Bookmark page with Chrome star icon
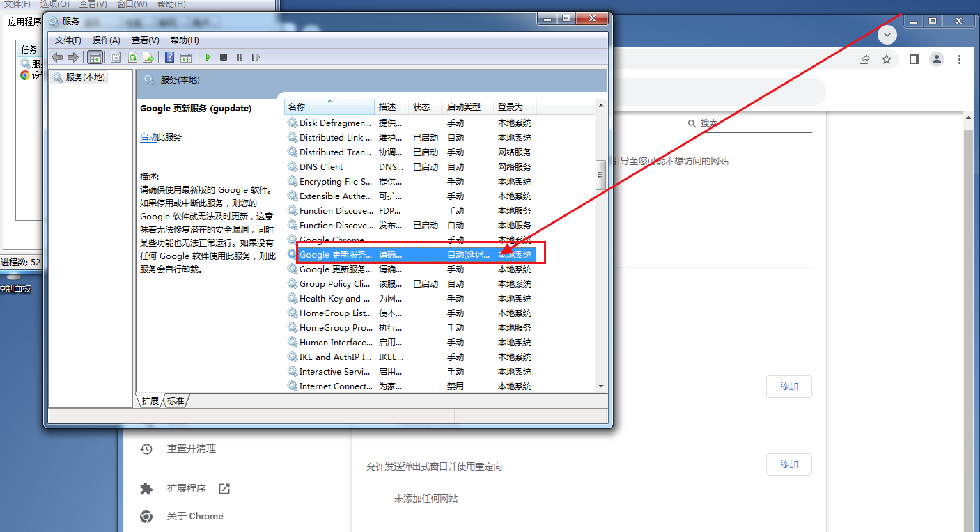Image resolution: width=980 pixels, height=532 pixels. click(887, 59)
